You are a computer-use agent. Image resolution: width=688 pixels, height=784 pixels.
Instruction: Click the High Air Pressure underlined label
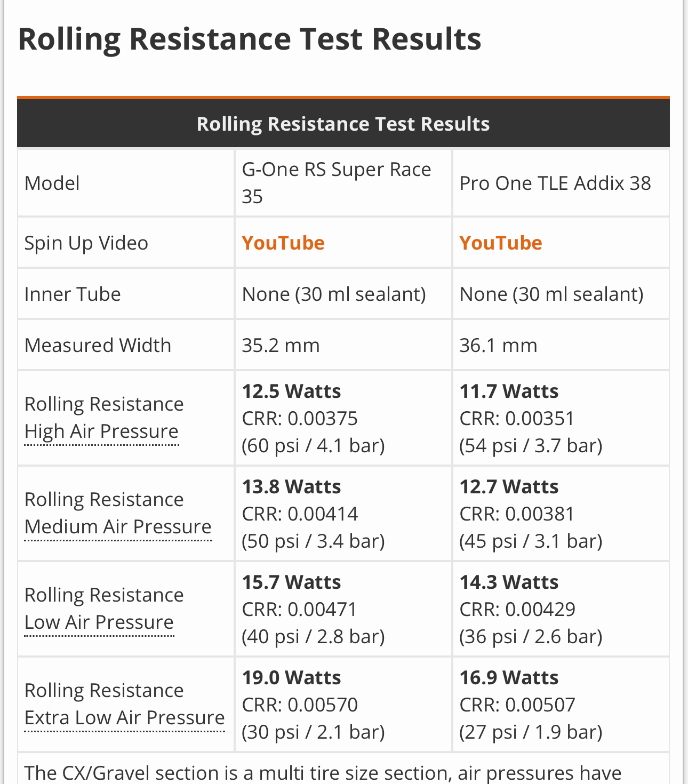pos(101,431)
